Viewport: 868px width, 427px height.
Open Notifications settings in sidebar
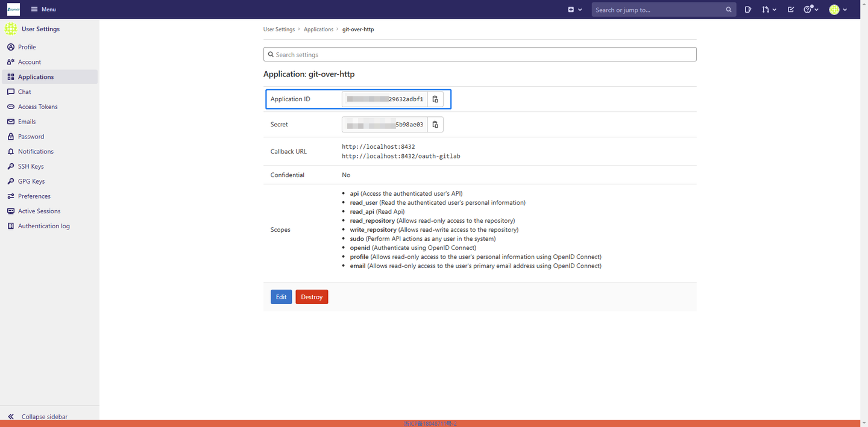point(36,152)
